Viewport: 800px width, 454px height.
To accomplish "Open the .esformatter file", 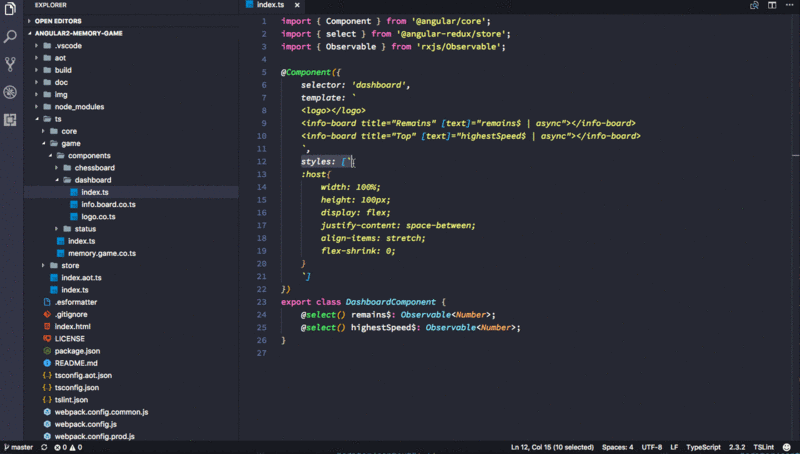I will point(76,302).
